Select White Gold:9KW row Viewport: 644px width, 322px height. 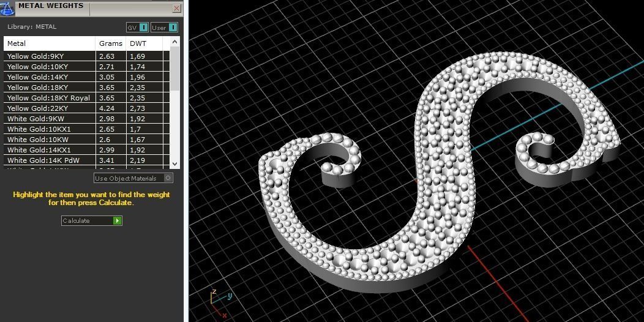point(87,119)
